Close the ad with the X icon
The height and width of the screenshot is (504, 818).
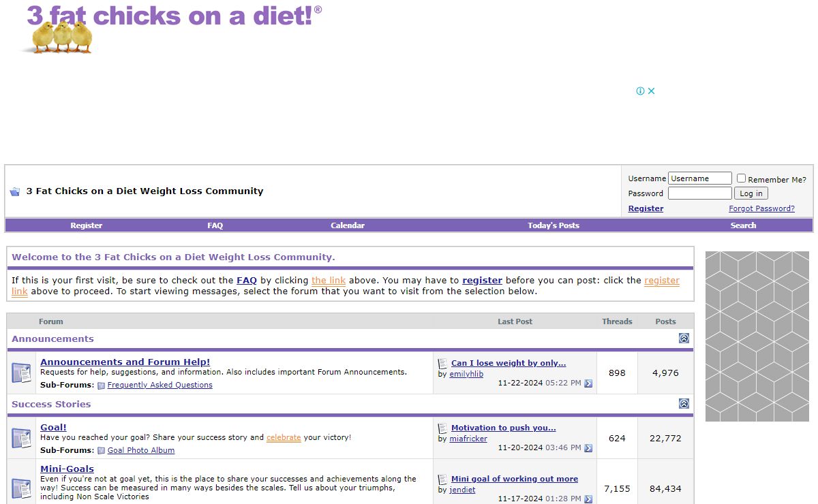point(651,91)
